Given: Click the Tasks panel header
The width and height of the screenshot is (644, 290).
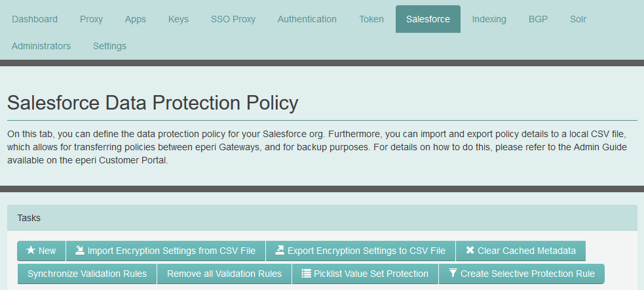Looking at the screenshot, I should tap(322, 218).
